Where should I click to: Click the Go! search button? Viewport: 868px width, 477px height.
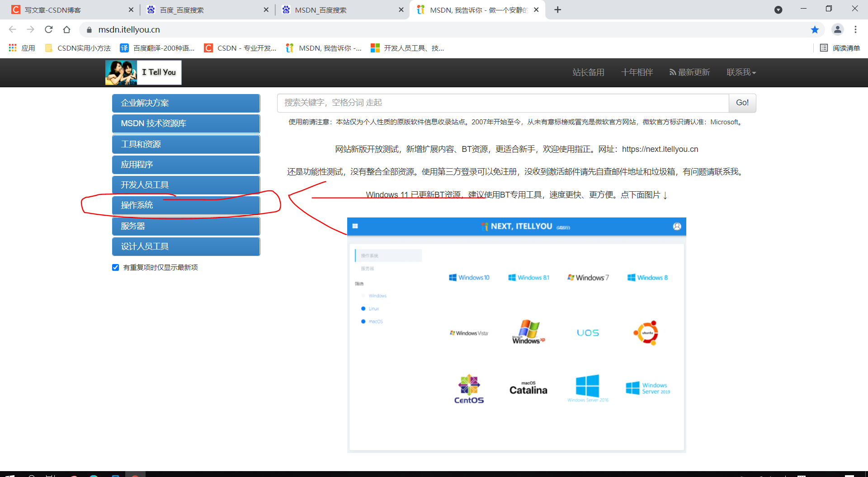pyautogui.click(x=742, y=103)
